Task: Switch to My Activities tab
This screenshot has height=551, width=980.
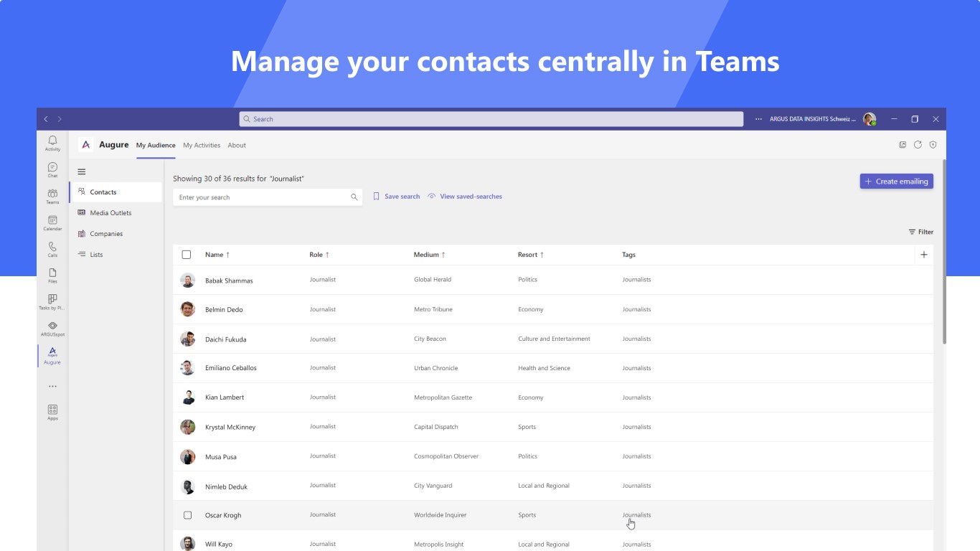Action: (202, 145)
